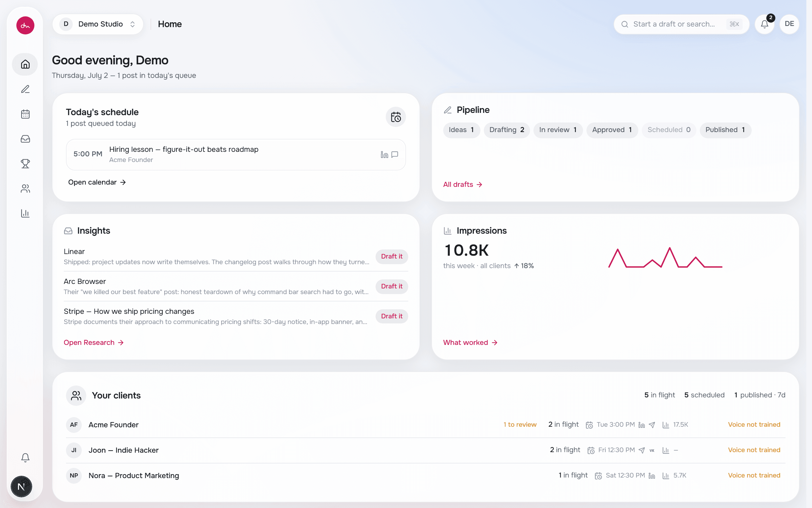Click comment icon on Hiring lesson post

pyautogui.click(x=395, y=155)
